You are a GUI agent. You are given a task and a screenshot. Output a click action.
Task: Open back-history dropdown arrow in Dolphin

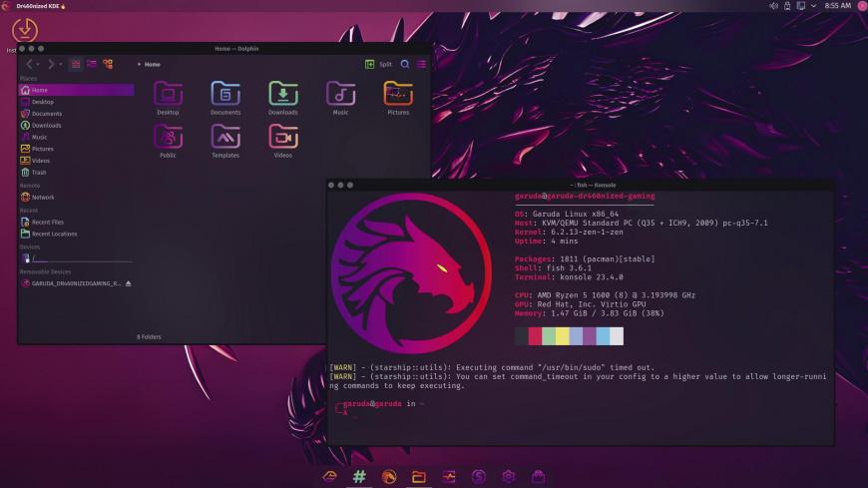tap(38, 65)
